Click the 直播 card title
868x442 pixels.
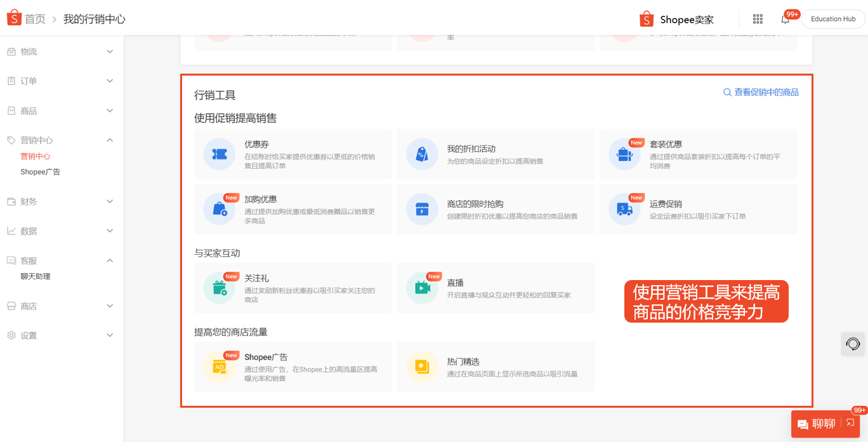pos(455,283)
